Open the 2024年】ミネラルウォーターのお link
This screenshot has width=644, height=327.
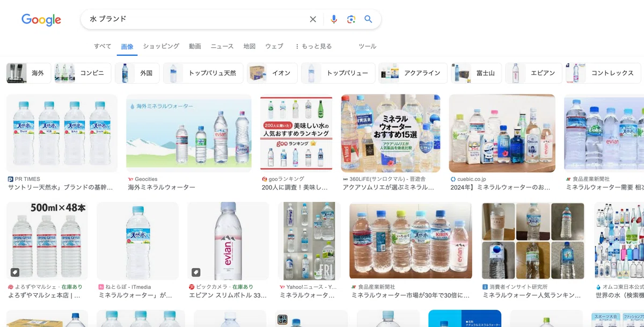pyautogui.click(x=501, y=188)
